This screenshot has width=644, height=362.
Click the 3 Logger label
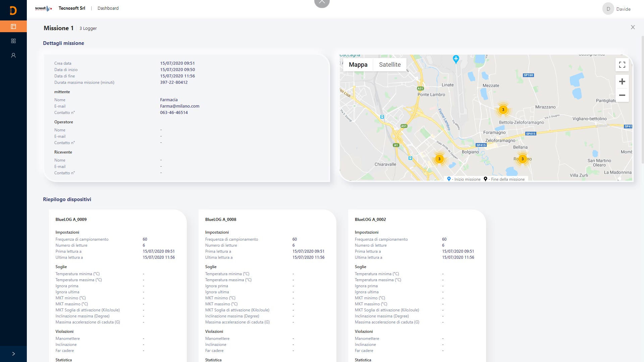coord(88,28)
